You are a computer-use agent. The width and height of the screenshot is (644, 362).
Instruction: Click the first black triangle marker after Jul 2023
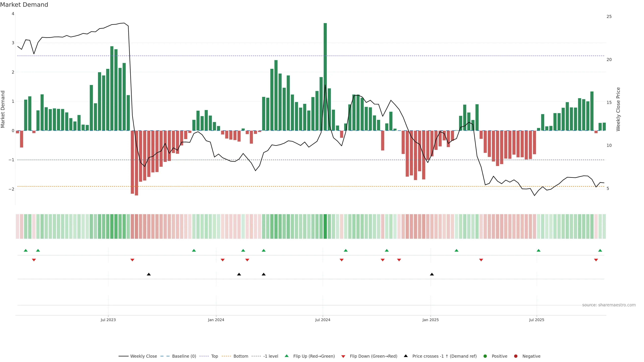[x=149, y=274]
